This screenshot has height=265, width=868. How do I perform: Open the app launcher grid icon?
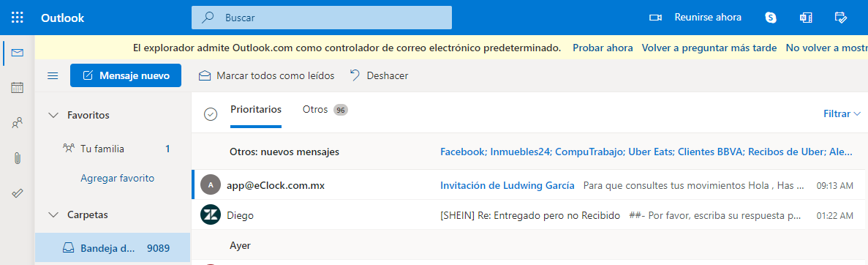17,17
